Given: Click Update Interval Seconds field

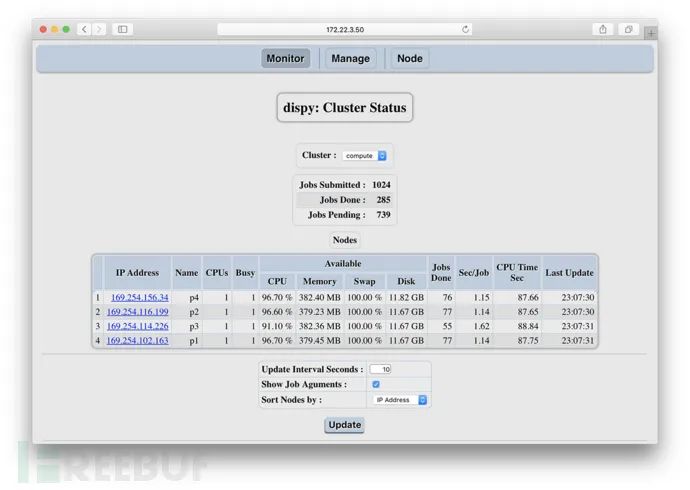Looking at the screenshot, I should click(x=381, y=369).
